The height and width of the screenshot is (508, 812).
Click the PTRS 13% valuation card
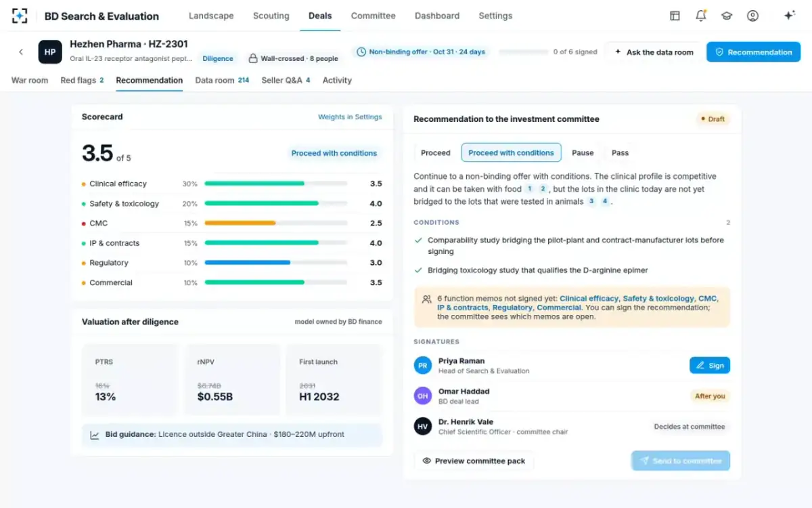pyautogui.click(x=130, y=379)
